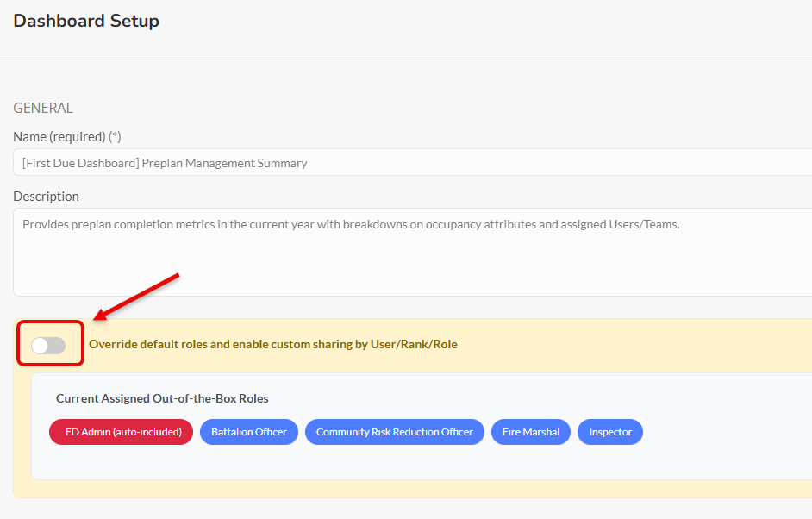Click the Battalion Officer role badge

(249, 432)
